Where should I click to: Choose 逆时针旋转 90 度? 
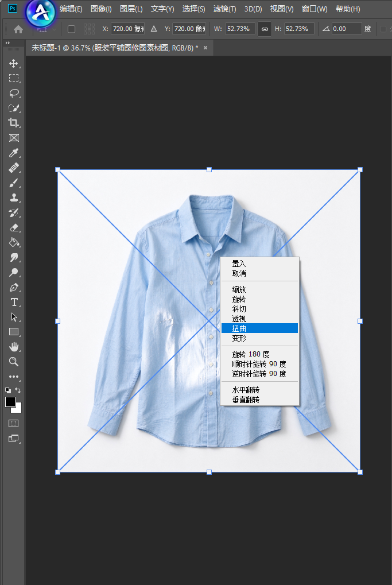pos(259,374)
